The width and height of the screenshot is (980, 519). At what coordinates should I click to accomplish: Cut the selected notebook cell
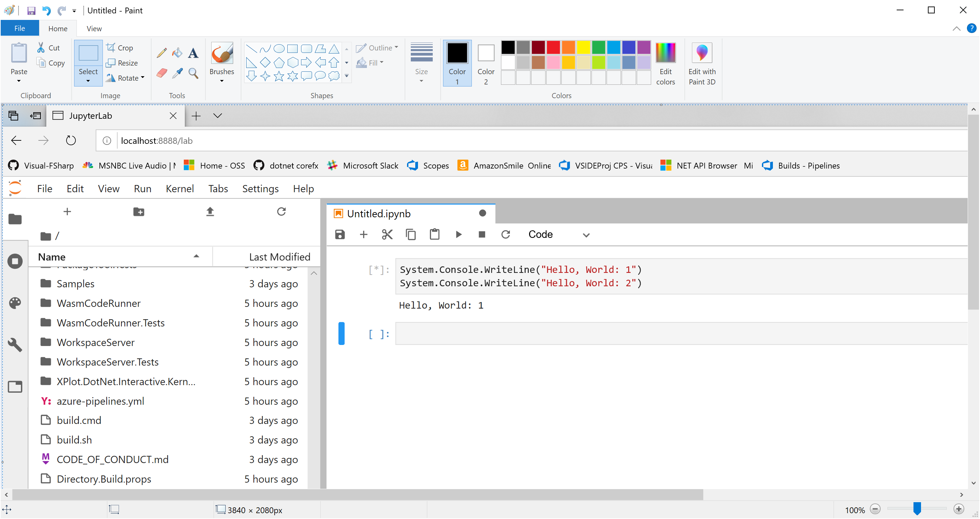click(387, 234)
